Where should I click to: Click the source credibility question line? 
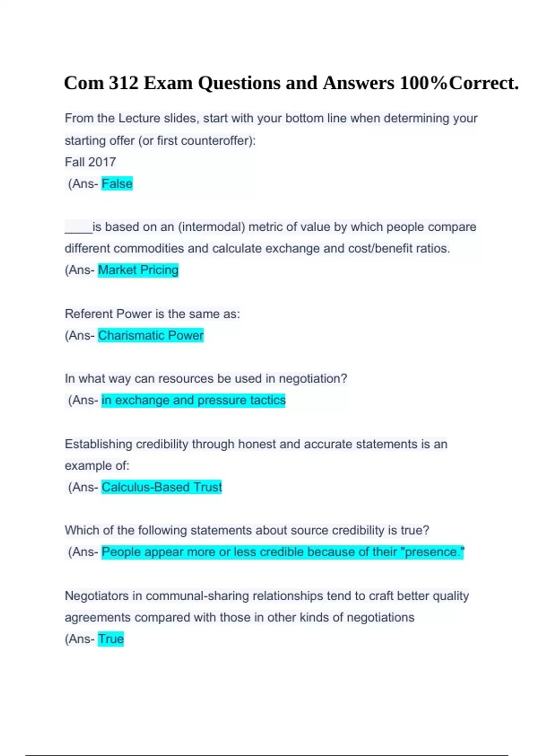pyautogui.click(x=247, y=530)
